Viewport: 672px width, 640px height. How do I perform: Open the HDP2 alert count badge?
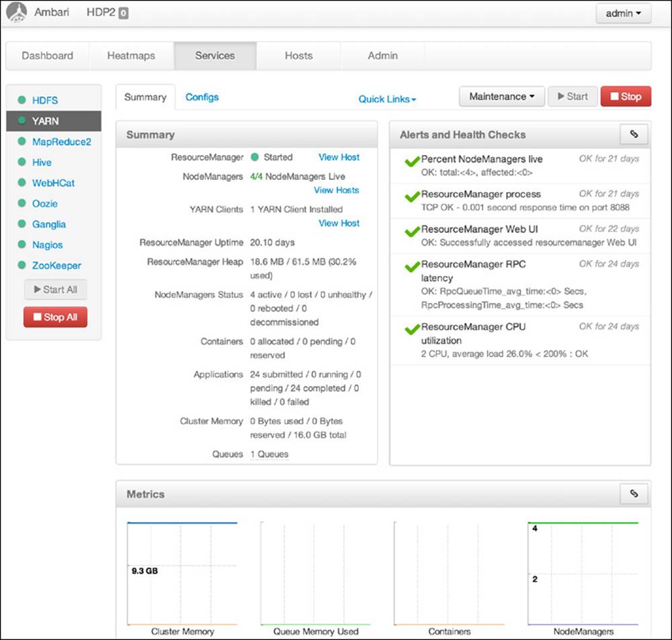coord(123,13)
